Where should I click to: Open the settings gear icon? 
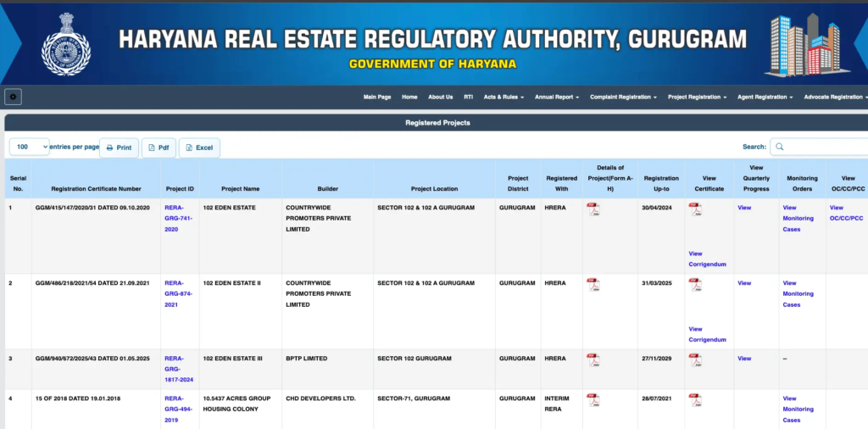coord(14,97)
